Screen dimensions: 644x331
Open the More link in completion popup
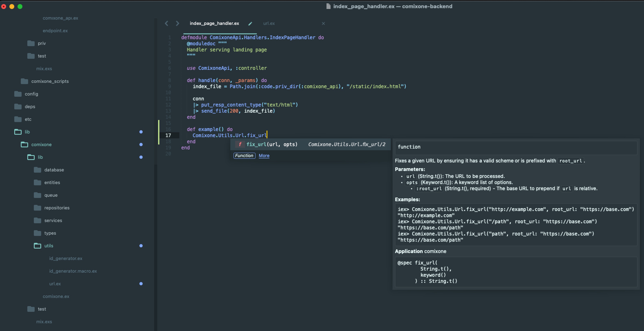coord(264,156)
